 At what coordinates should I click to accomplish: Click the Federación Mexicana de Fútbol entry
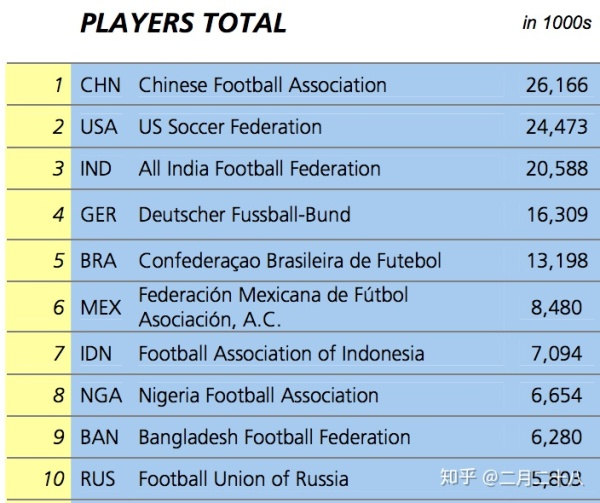273,307
